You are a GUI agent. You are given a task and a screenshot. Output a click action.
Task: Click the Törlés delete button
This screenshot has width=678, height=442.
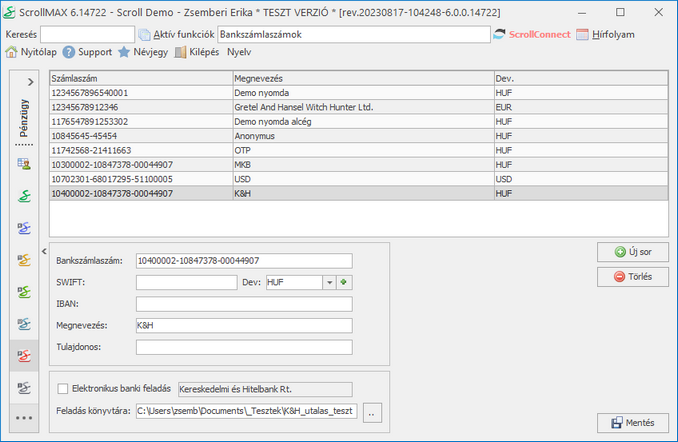pos(633,276)
